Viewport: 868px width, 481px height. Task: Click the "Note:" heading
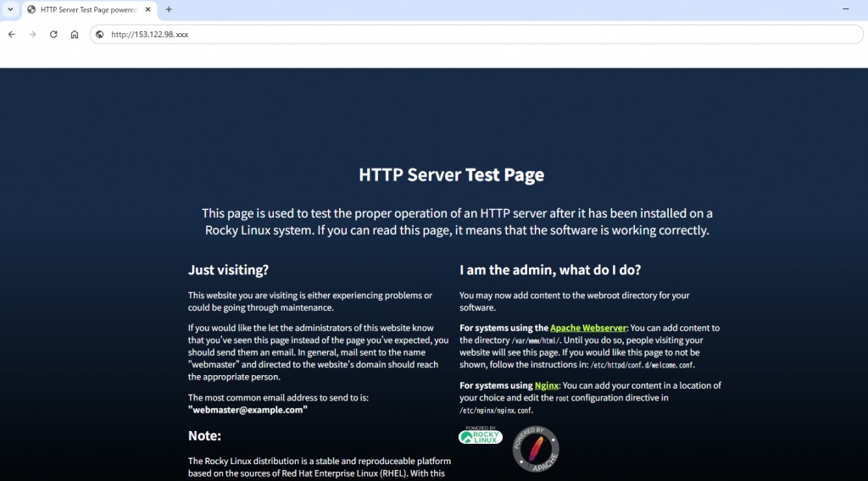[204, 435]
